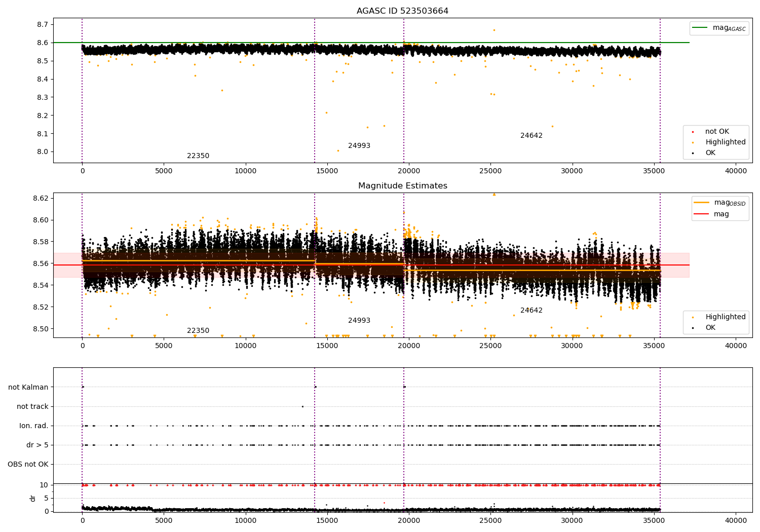Select 'OK' legend entry in top plot
760x532 pixels.
tap(710, 153)
